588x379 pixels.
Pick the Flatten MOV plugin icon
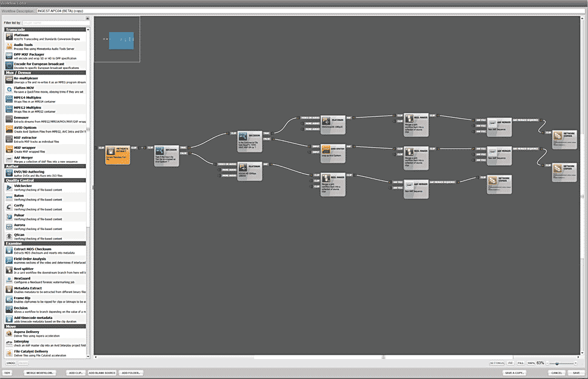click(9, 89)
